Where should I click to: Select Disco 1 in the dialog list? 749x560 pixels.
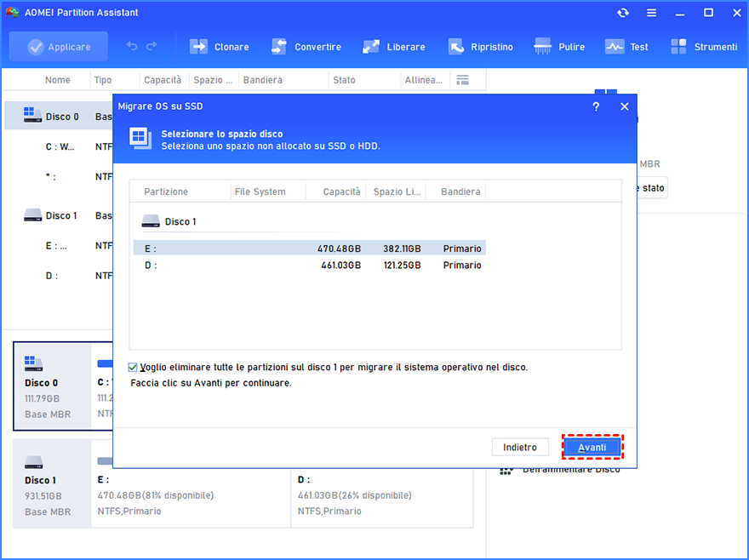169,221
